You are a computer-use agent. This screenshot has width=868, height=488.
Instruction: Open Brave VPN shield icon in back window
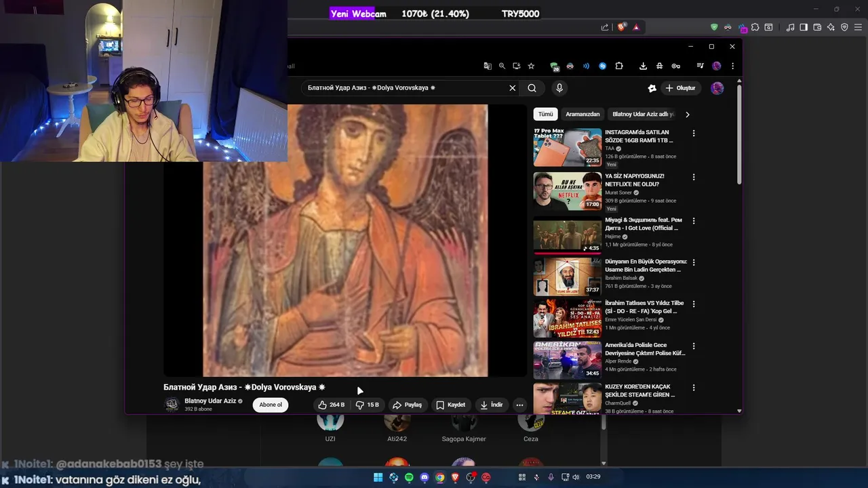pyautogui.click(x=844, y=27)
